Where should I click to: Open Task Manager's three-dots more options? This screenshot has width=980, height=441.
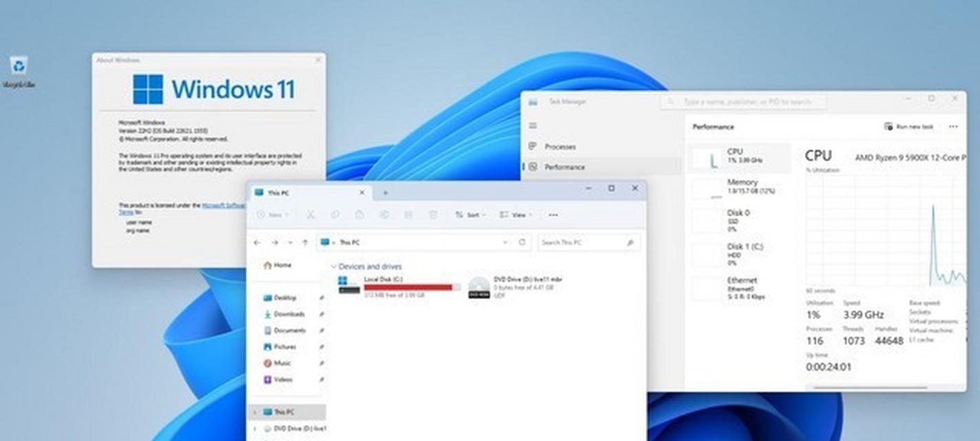[x=953, y=127]
